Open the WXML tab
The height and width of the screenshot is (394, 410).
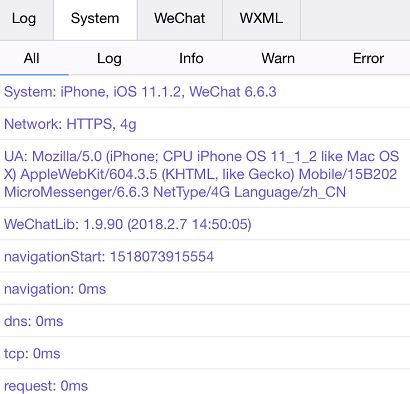[261, 19]
